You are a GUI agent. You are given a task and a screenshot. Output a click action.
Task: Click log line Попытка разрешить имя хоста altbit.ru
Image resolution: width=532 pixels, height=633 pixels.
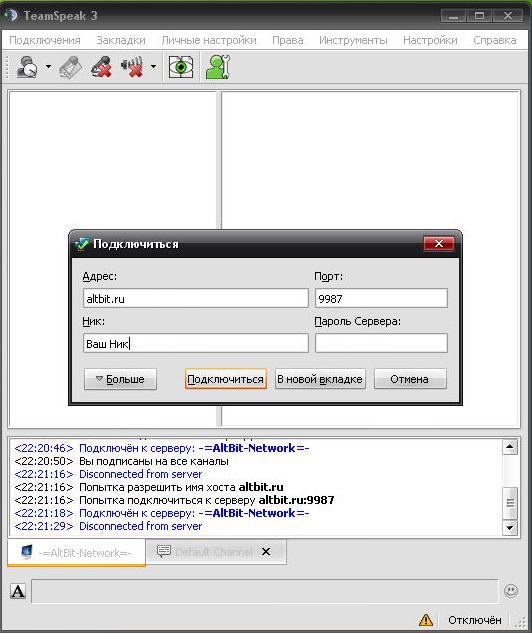point(149,487)
